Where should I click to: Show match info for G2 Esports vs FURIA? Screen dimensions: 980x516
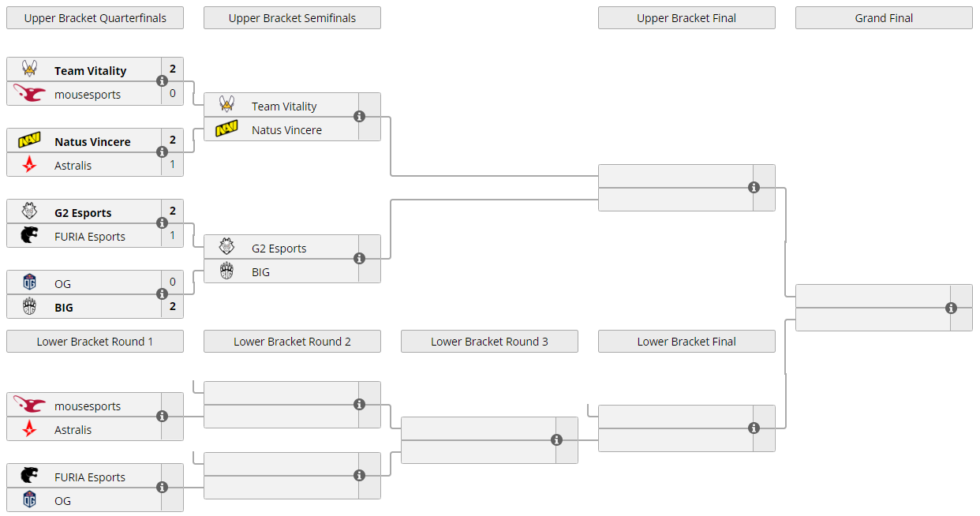(x=162, y=223)
